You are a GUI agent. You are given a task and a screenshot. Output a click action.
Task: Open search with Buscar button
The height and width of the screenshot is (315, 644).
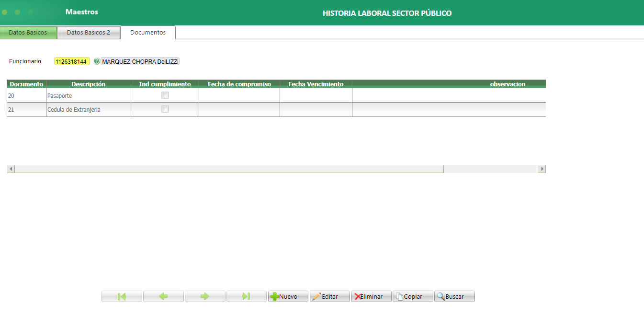[x=454, y=296]
